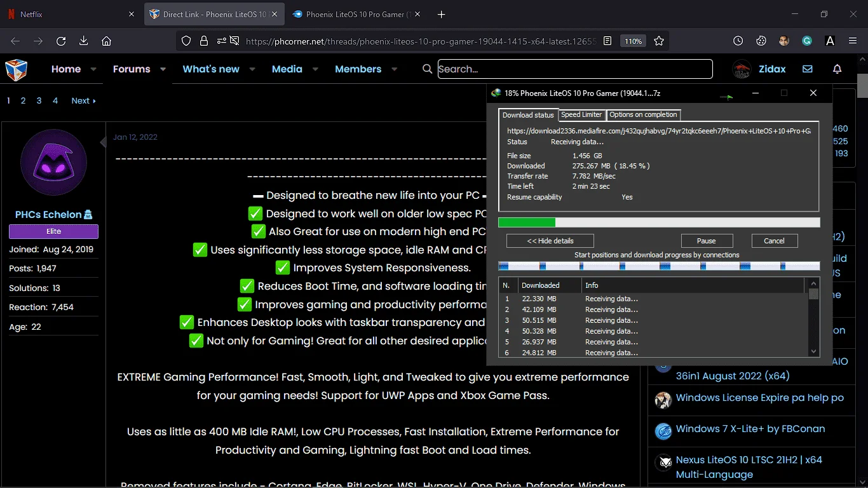Screen dimensions: 868x488
Task: Click the browser back arrow
Action: [x=15, y=41]
